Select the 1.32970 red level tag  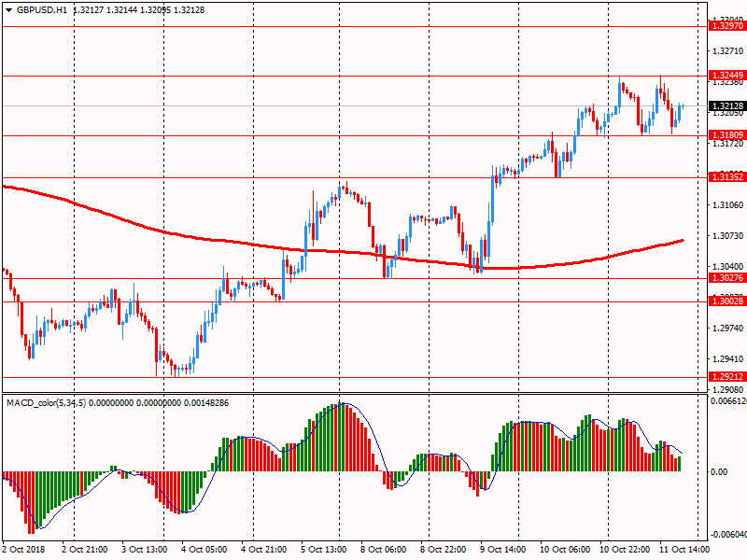pos(727,26)
